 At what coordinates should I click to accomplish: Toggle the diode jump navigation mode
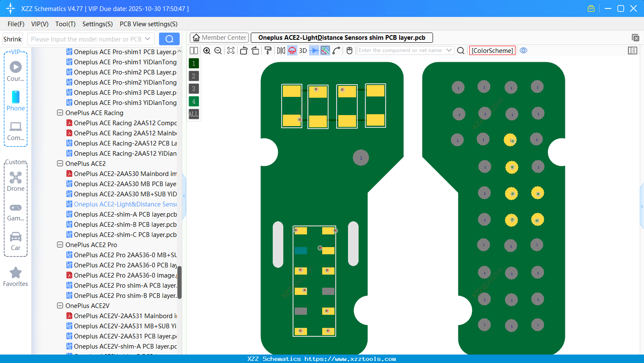pos(313,50)
